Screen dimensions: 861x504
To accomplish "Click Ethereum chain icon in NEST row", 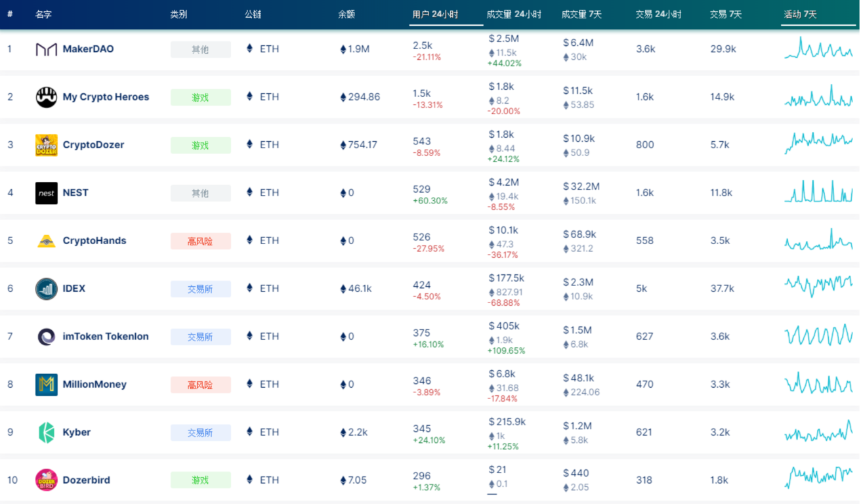I will tap(249, 192).
